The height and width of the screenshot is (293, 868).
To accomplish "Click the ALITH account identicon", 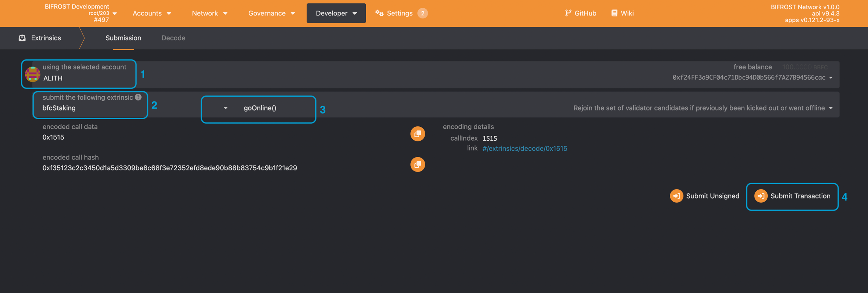I will [x=33, y=74].
